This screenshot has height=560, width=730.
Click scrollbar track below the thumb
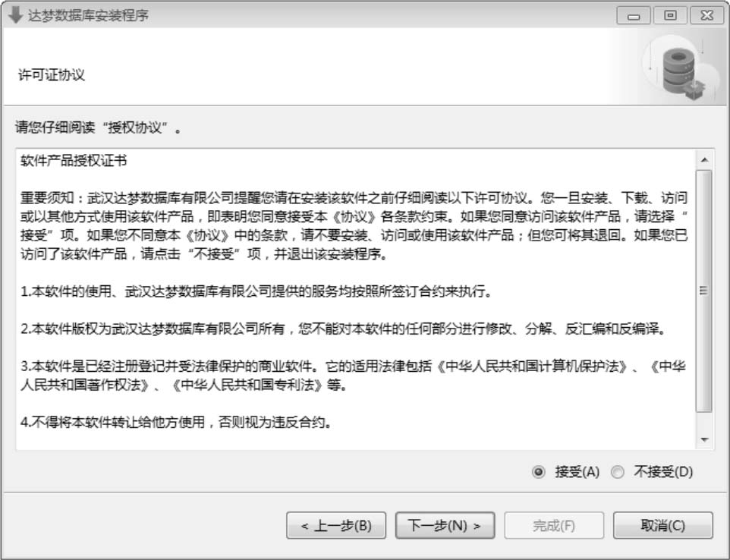(x=704, y=422)
